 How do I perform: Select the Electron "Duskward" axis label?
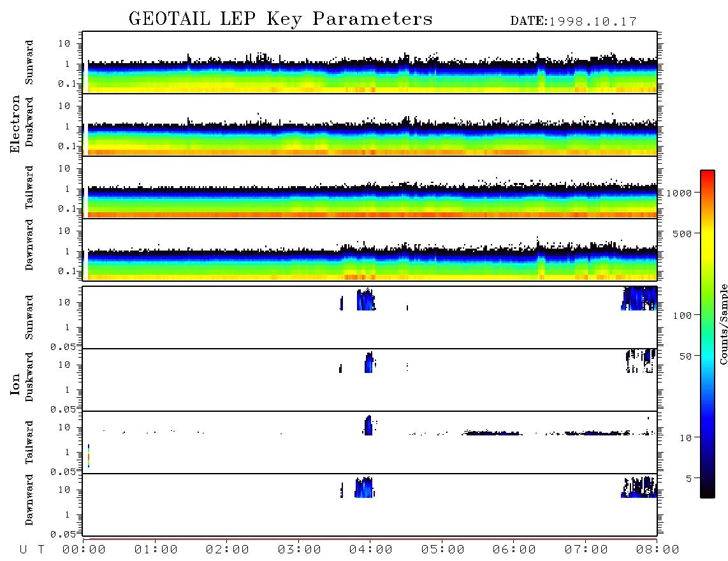click(29, 122)
